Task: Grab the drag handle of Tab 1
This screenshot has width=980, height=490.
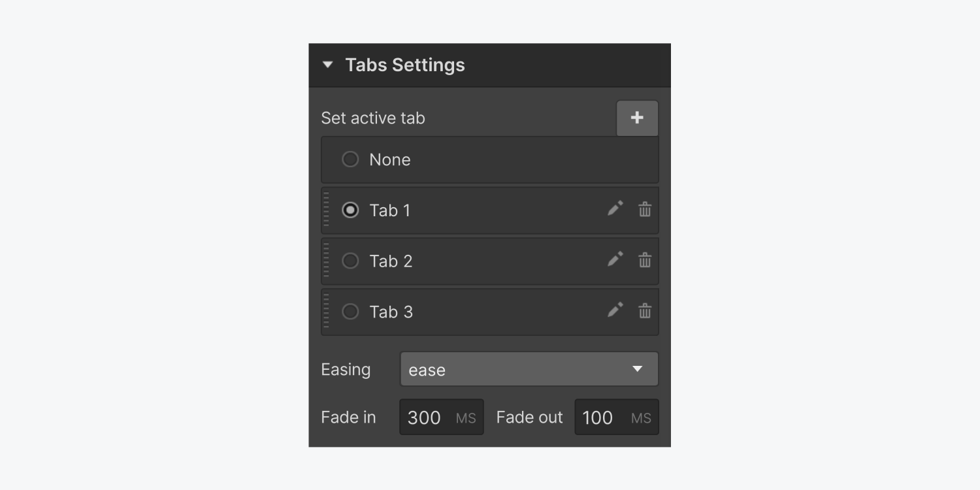Action: (x=327, y=210)
